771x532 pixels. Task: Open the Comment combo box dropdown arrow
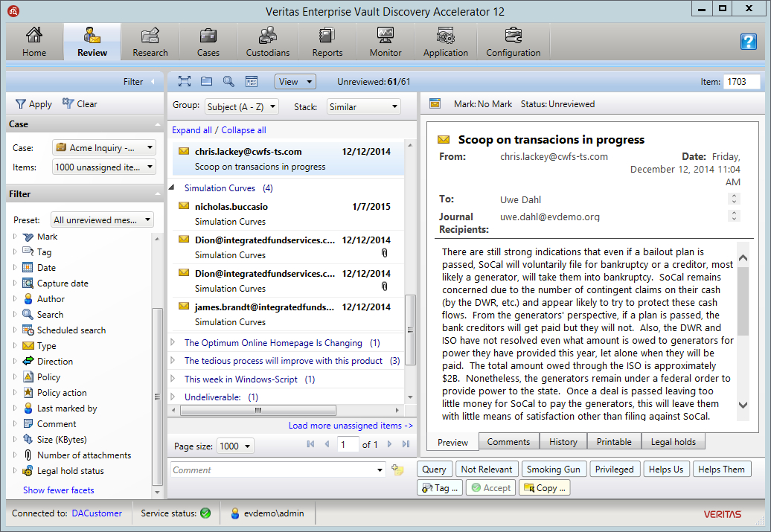380,470
